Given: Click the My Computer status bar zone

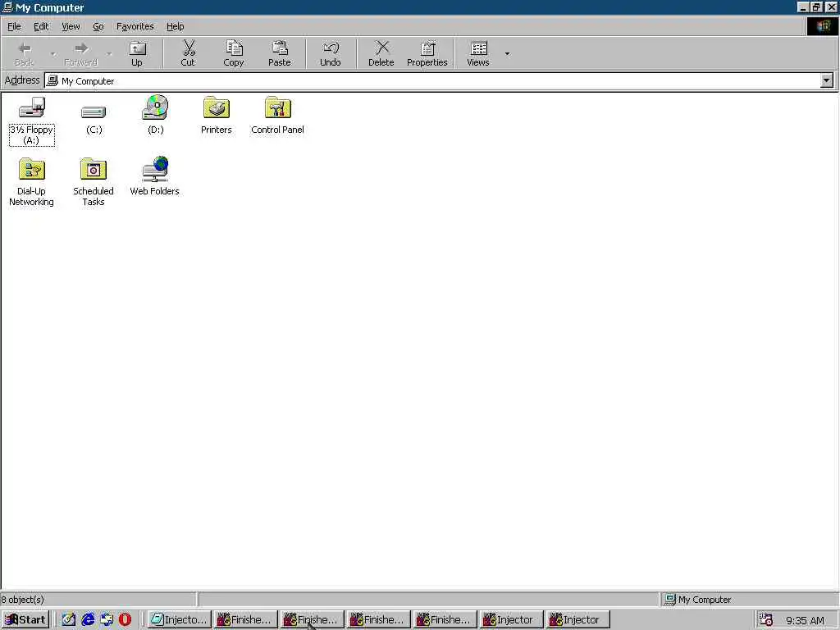Looking at the screenshot, I should tap(748, 600).
